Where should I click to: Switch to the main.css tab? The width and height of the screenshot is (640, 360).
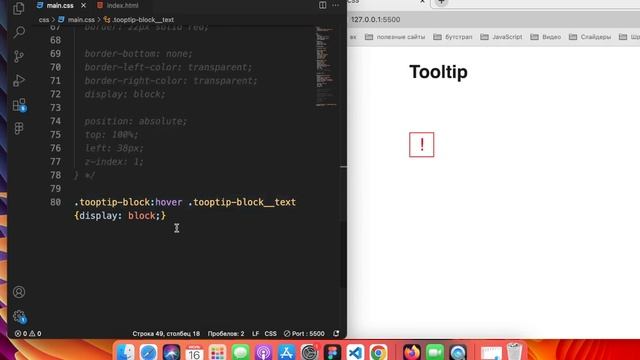(60, 5)
